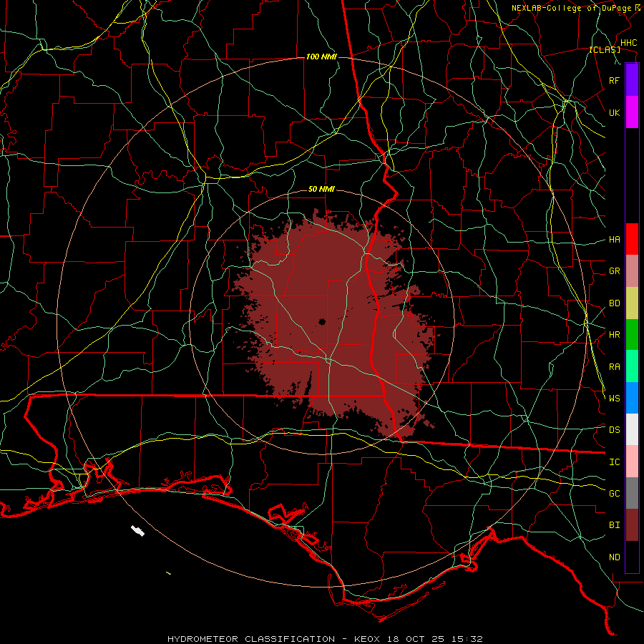This screenshot has width=644, height=644.
Task: Click the "[CLAS]" units label
Action: click(x=605, y=50)
